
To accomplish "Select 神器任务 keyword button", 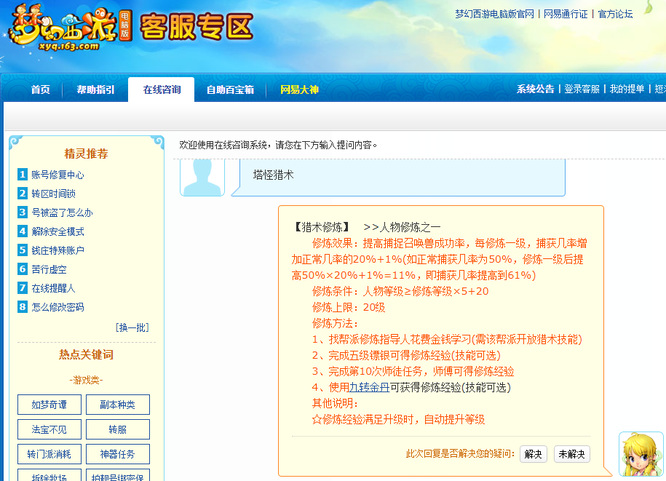I will [x=118, y=454].
